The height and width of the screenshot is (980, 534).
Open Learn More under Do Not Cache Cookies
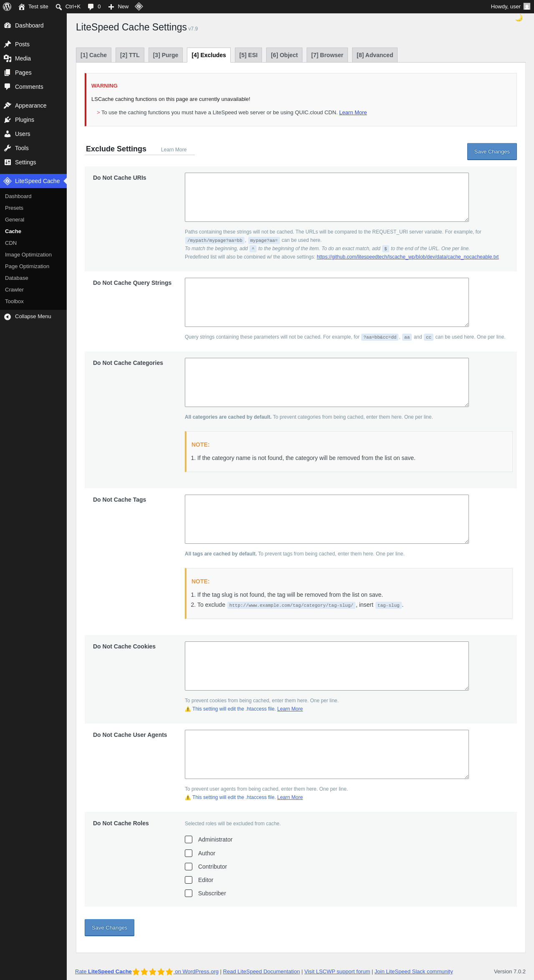pyautogui.click(x=290, y=709)
